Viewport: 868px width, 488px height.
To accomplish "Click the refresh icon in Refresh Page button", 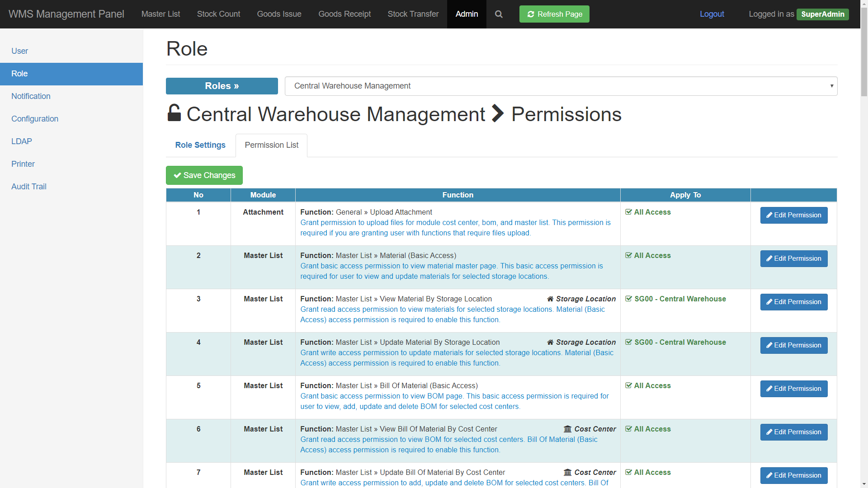I will click(x=531, y=14).
